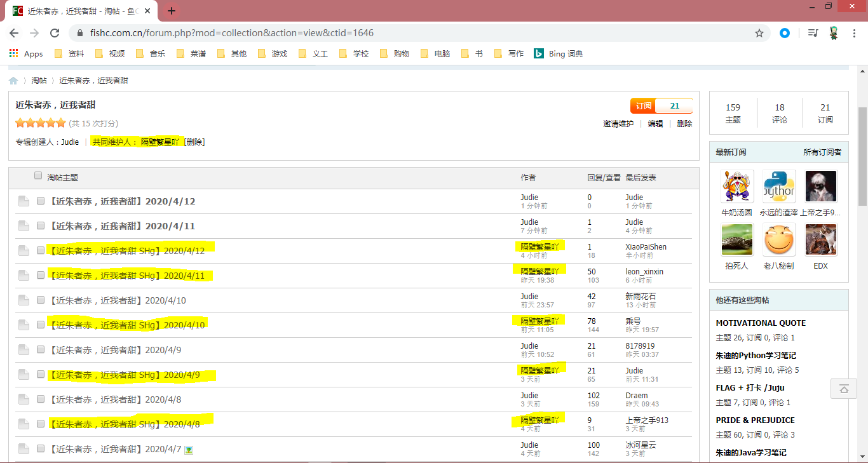Open the EDX subscriber avatar
This screenshot has width=868, height=463.
coord(821,239)
